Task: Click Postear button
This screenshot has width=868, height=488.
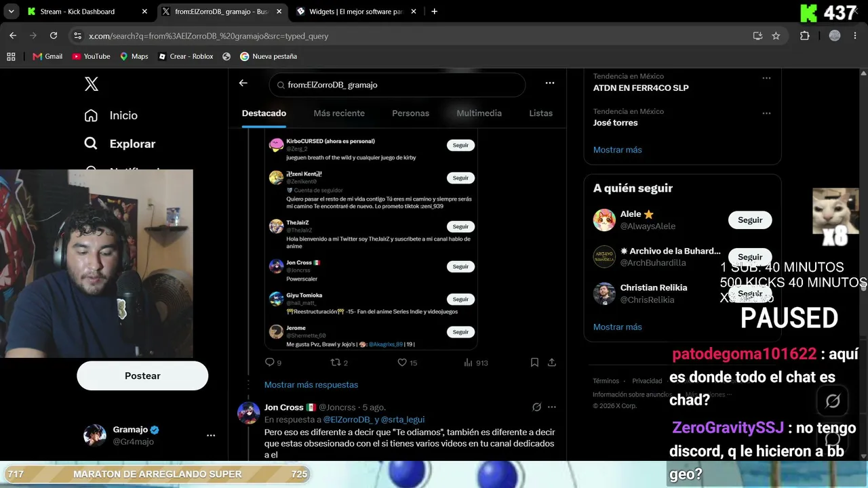Action: (x=142, y=375)
